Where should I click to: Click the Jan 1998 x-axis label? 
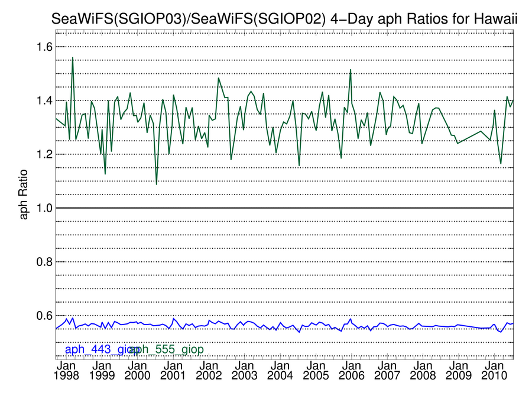pyautogui.click(x=66, y=371)
